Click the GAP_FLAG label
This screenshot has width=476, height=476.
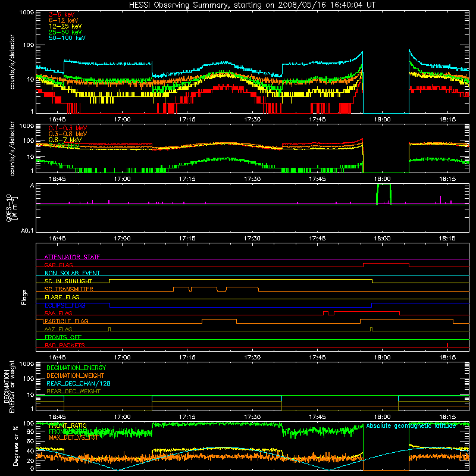coord(58,265)
